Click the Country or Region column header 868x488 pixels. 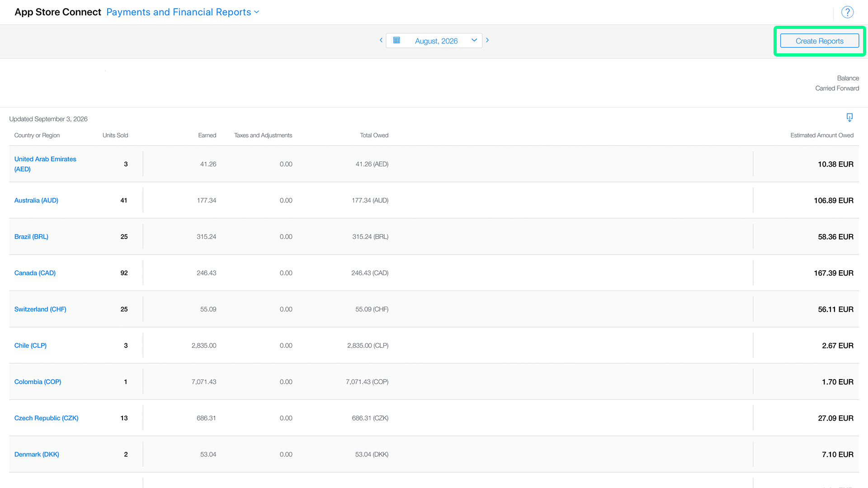[x=37, y=135]
